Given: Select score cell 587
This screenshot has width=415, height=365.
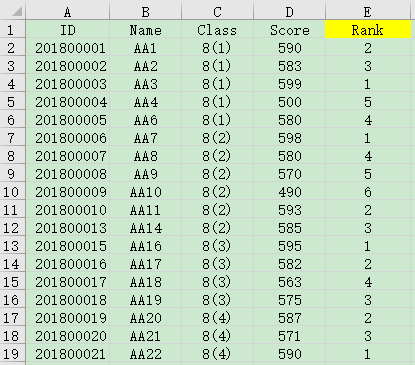Looking at the screenshot, I should tap(290, 318).
